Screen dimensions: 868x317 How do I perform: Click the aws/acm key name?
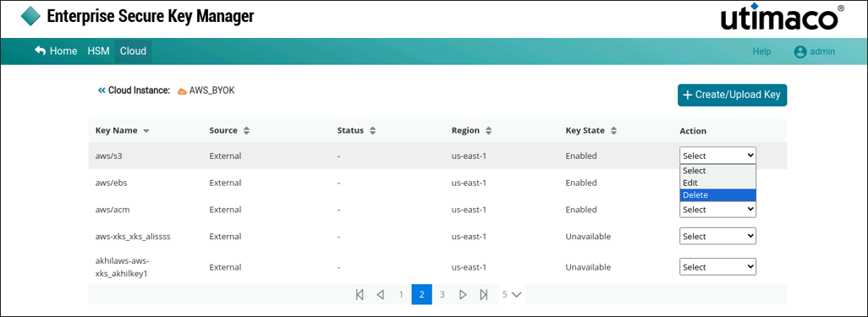113,210
